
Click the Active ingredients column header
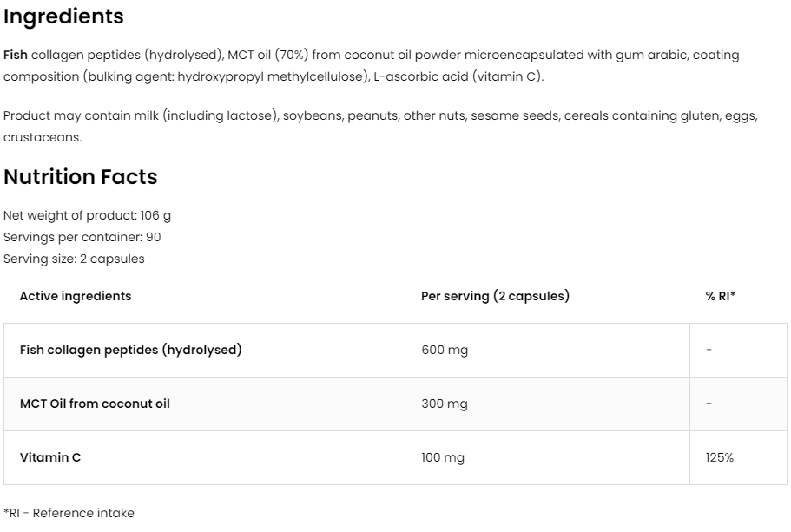coord(76,296)
